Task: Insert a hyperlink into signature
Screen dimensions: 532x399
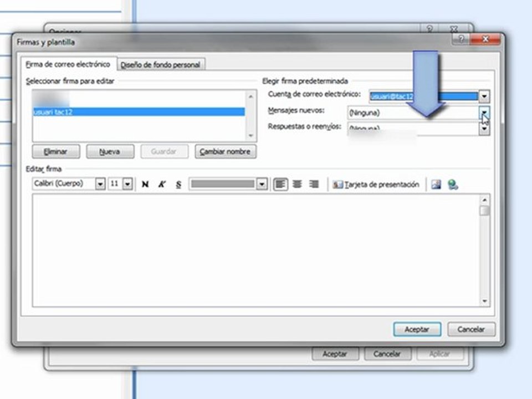Action: pos(453,185)
